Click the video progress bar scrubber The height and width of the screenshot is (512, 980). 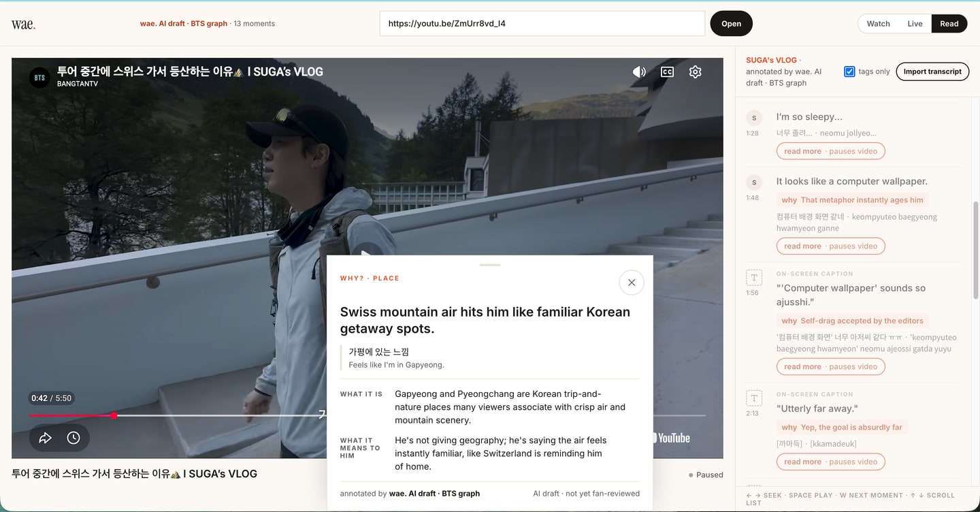(114, 415)
